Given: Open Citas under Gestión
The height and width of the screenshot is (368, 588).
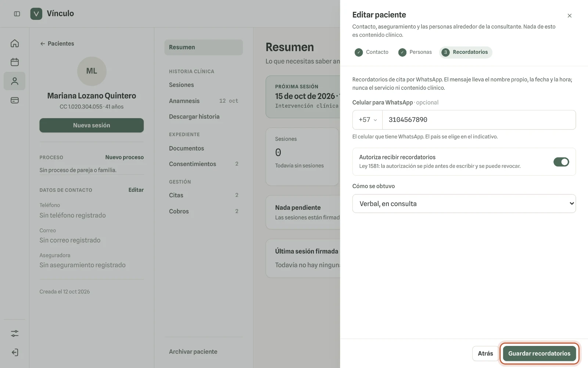Looking at the screenshot, I should [204, 195].
